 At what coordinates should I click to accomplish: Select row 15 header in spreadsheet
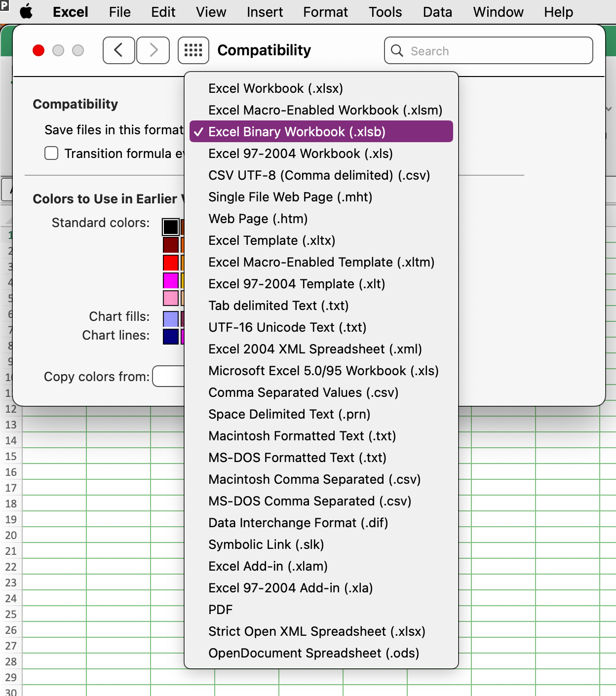click(x=11, y=456)
